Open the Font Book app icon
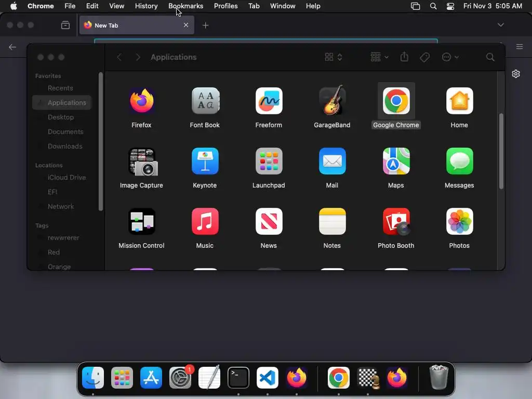Viewport: 532px width, 399px height. pyautogui.click(x=205, y=101)
